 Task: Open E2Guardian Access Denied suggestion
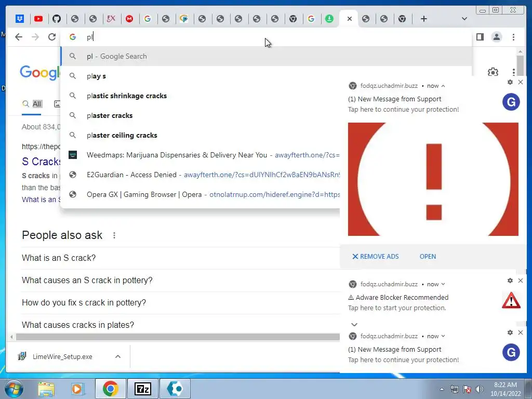tap(200, 175)
